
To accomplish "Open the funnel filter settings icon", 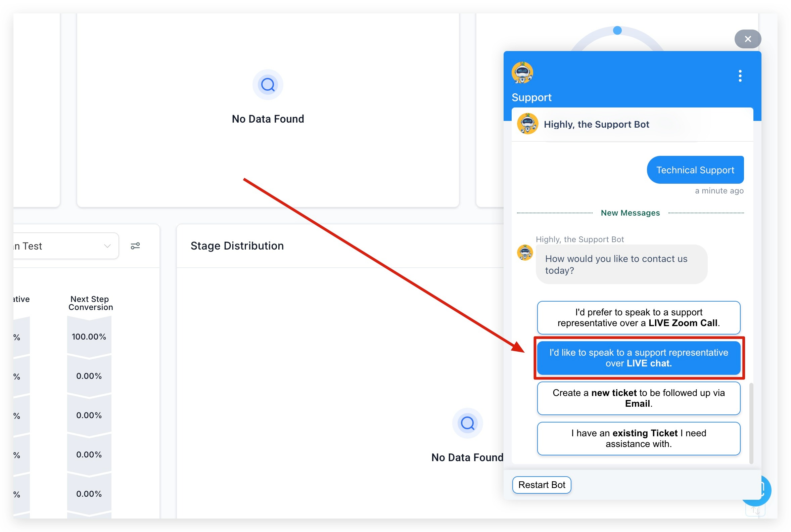I will coord(135,246).
